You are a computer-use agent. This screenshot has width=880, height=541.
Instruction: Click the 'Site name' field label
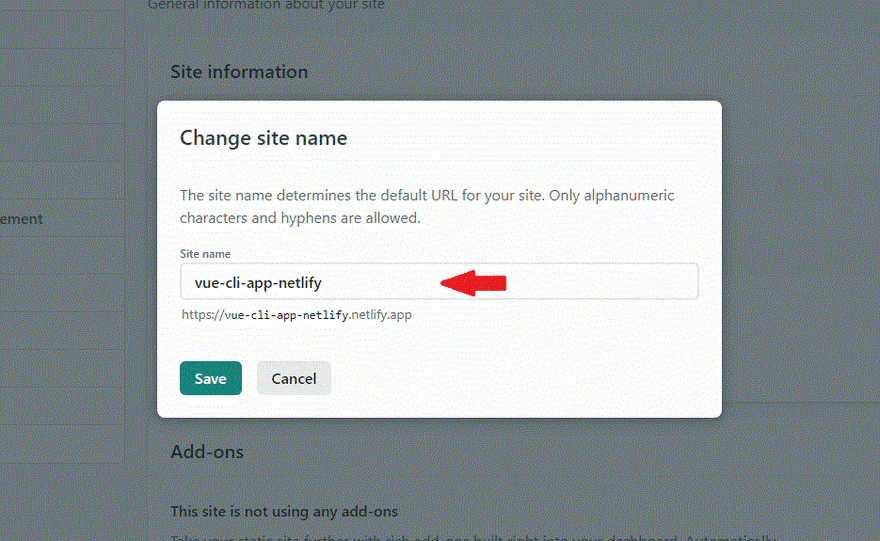pyautogui.click(x=205, y=254)
